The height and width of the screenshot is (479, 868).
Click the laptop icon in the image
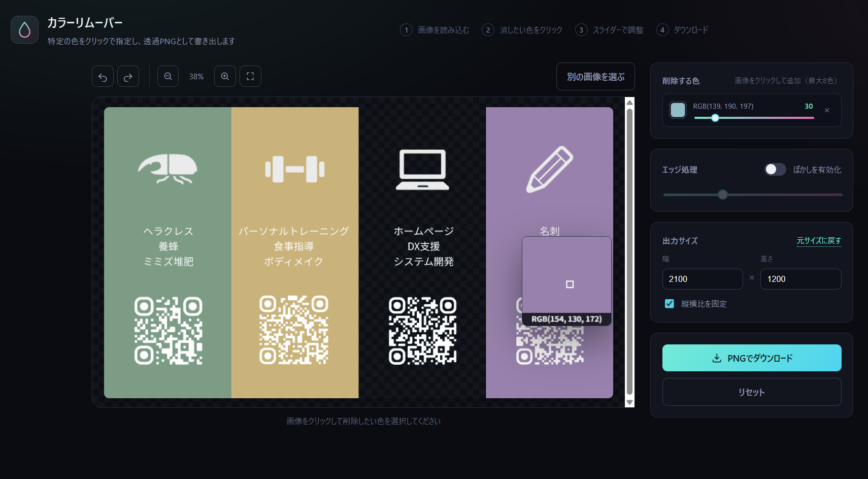tap(422, 170)
